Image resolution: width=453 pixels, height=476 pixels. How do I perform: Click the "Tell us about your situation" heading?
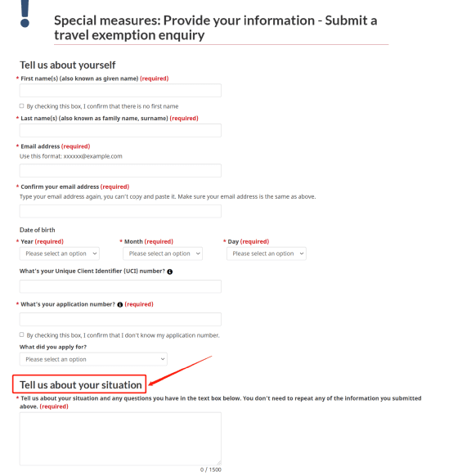coord(81,384)
